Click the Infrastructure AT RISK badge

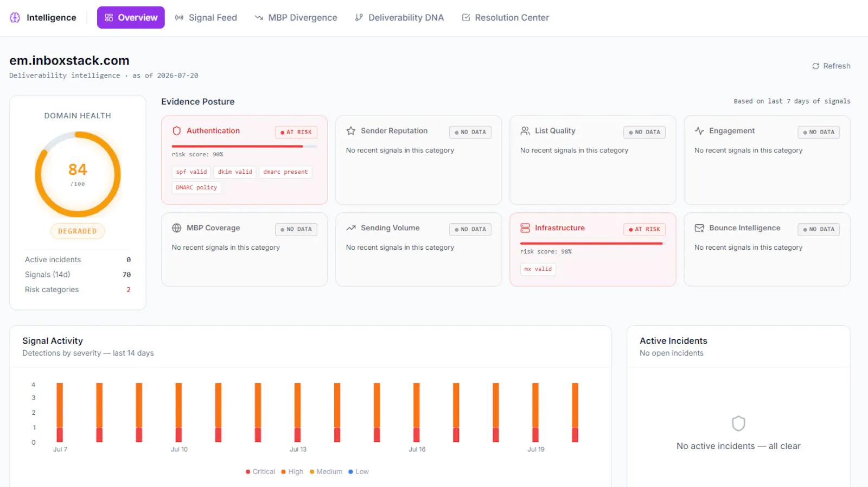pos(644,229)
